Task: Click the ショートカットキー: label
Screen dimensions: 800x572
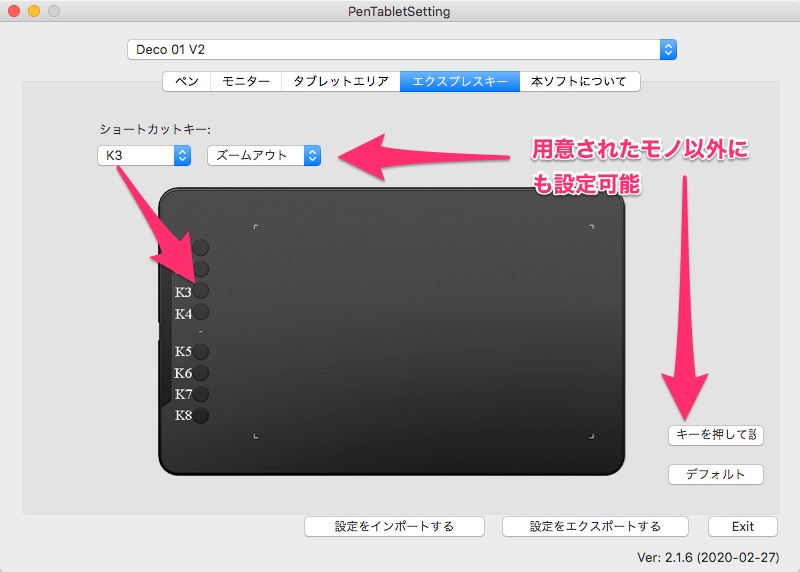Action: coord(155,129)
